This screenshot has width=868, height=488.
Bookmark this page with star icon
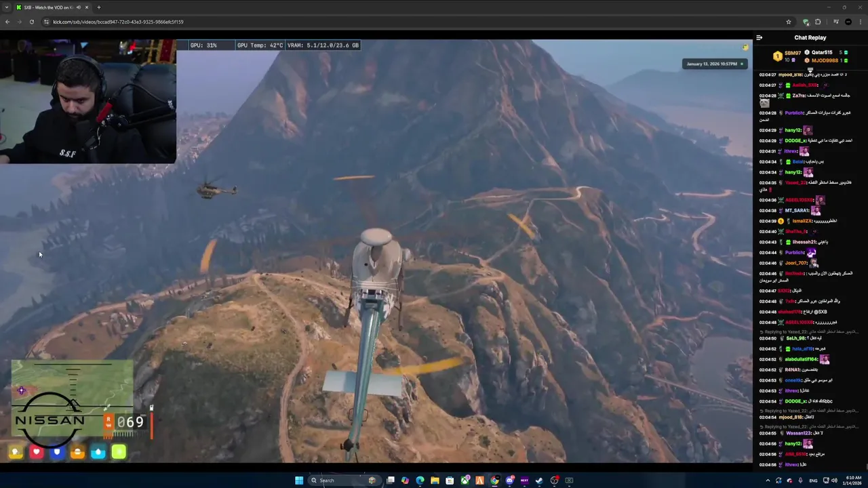click(788, 22)
